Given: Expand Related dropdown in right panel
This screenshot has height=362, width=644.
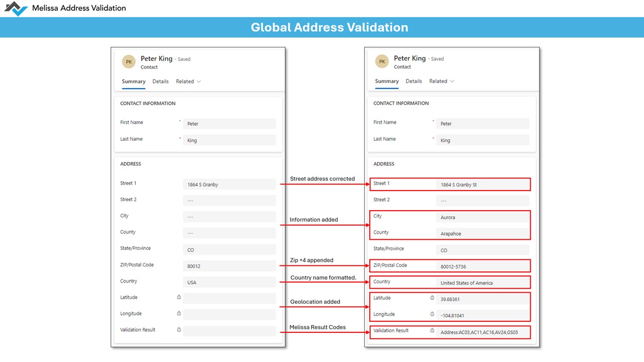Looking at the screenshot, I should coord(442,81).
